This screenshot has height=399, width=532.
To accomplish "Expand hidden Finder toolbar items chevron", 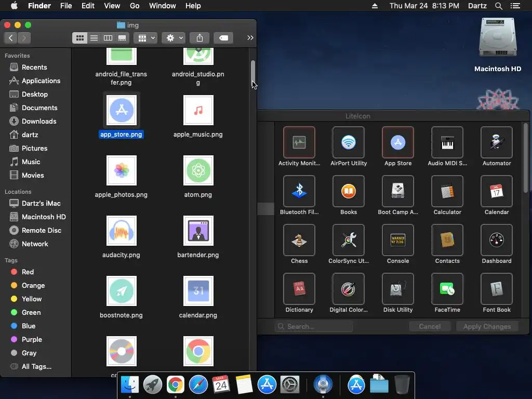I will pos(250,37).
